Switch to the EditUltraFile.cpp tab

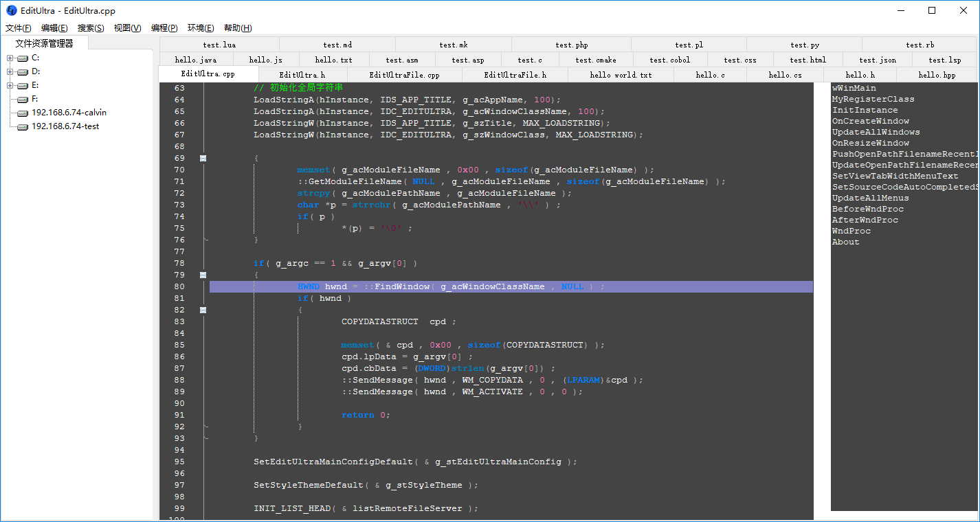[405, 75]
